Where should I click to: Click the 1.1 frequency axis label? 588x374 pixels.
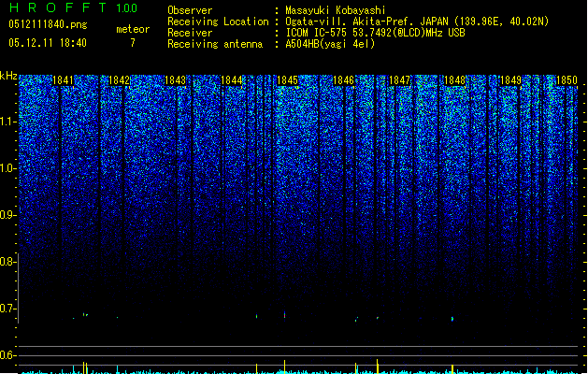click(x=7, y=122)
